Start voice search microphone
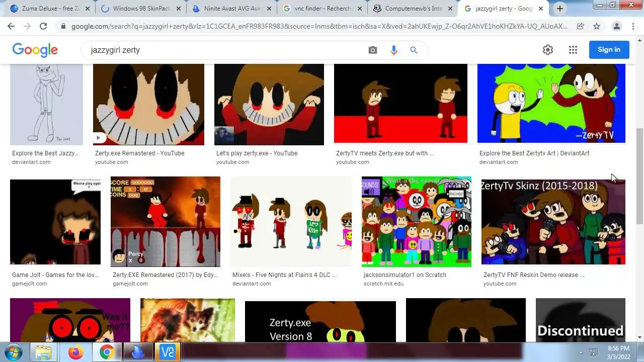Image resolution: width=644 pixels, height=362 pixels. (x=393, y=50)
